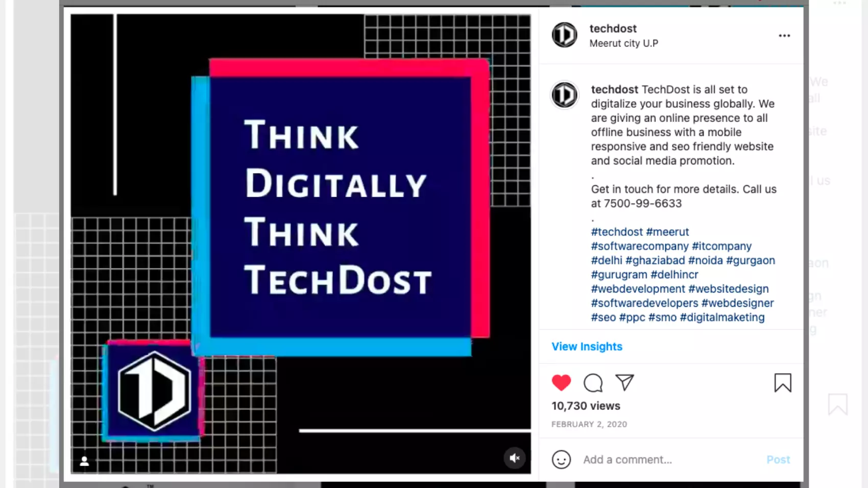Open the #softwarecompany hashtag
868x488 pixels.
pos(640,246)
